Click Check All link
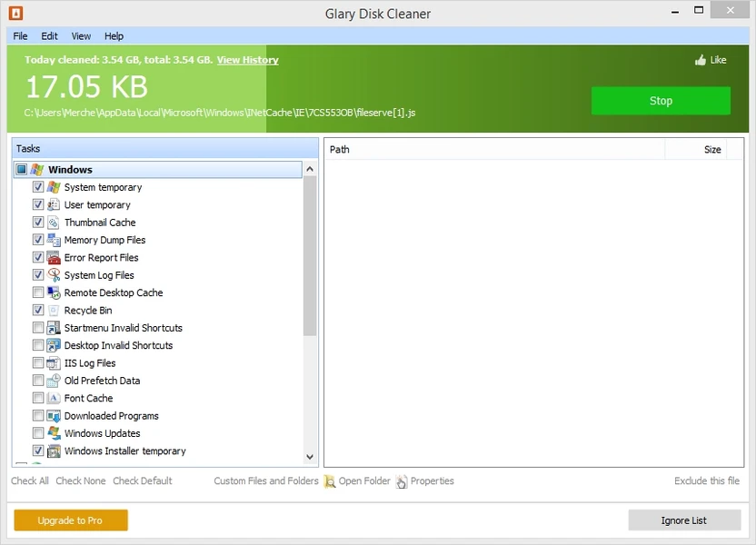This screenshot has height=545, width=756. (30, 481)
